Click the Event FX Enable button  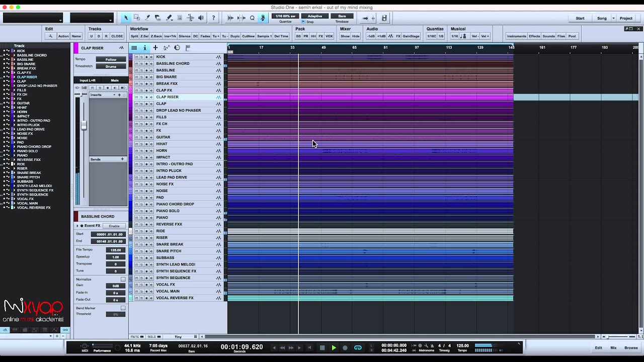[114, 226]
